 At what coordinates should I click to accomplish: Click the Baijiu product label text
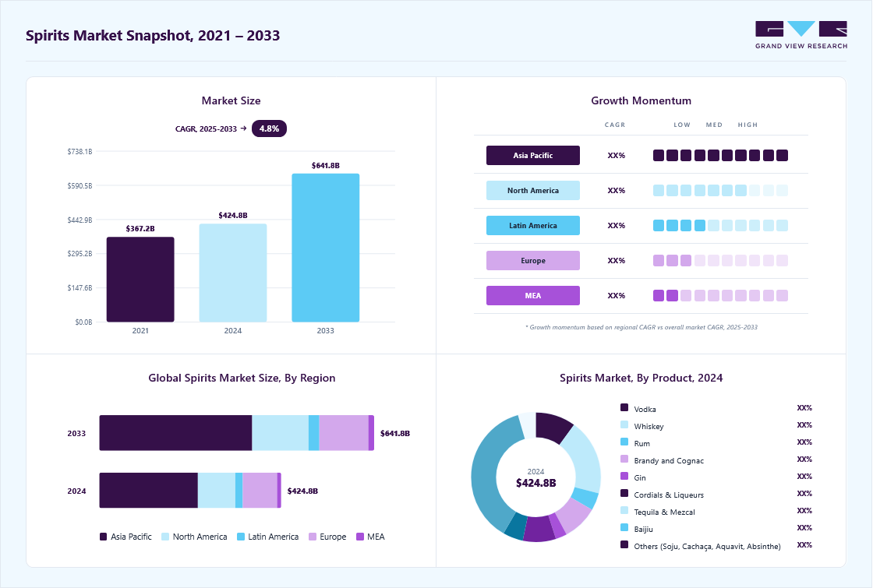[644, 529]
